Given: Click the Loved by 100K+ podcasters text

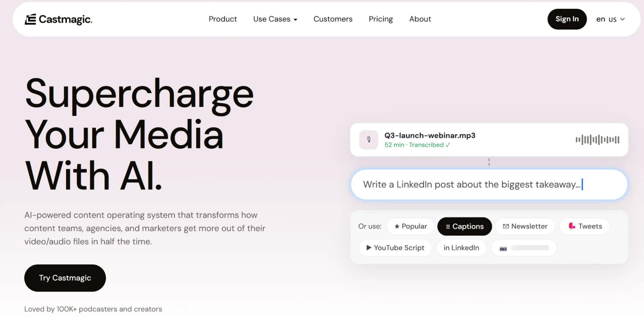Looking at the screenshot, I should click(x=93, y=309).
